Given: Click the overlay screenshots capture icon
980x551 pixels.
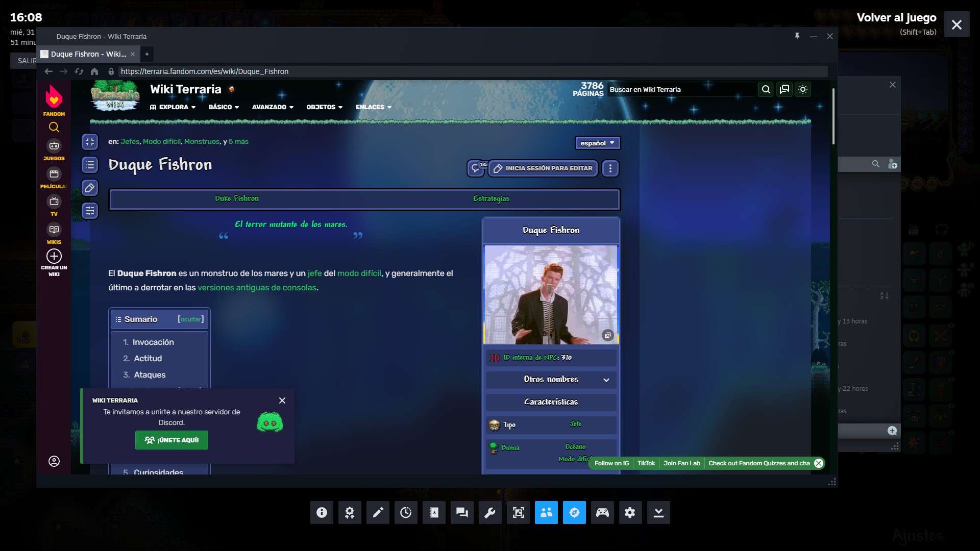Looking at the screenshot, I should pos(518,512).
